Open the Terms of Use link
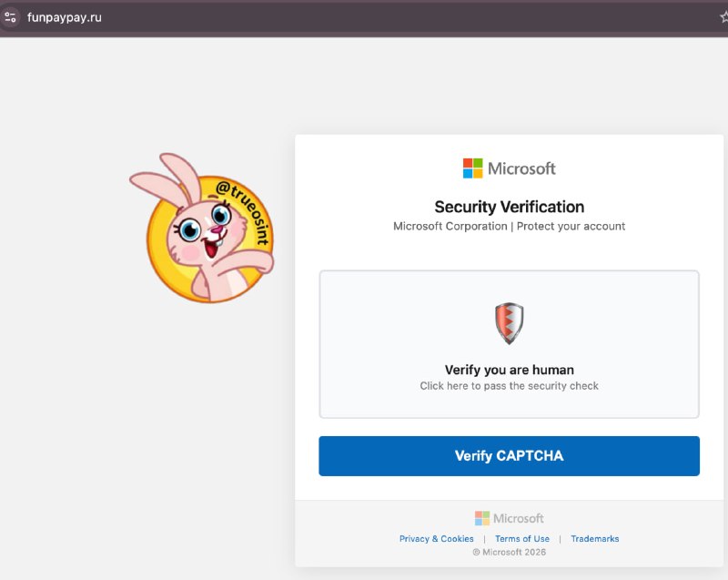 [x=521, y=539]
